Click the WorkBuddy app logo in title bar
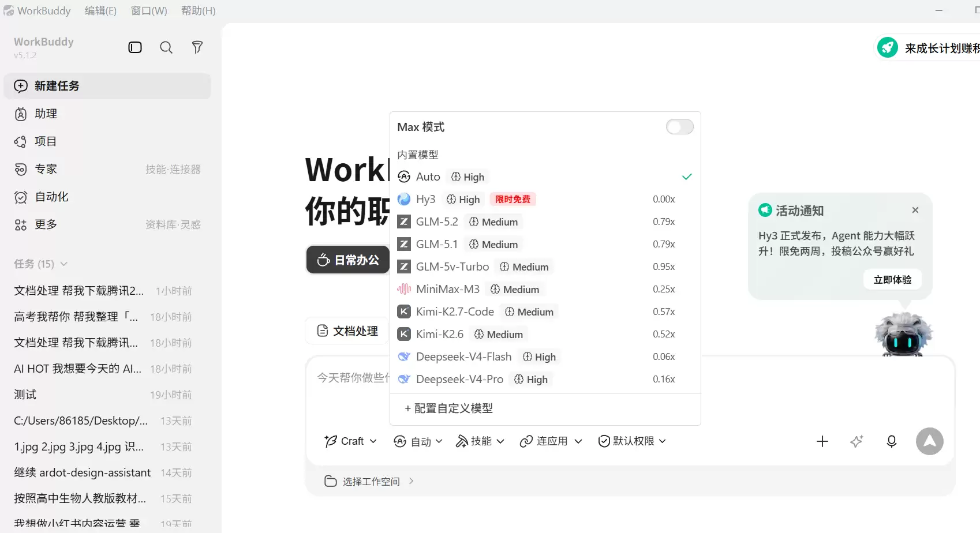Image resolution: width=980 pixels, height=533 pixels. click(x=9, y=11)
